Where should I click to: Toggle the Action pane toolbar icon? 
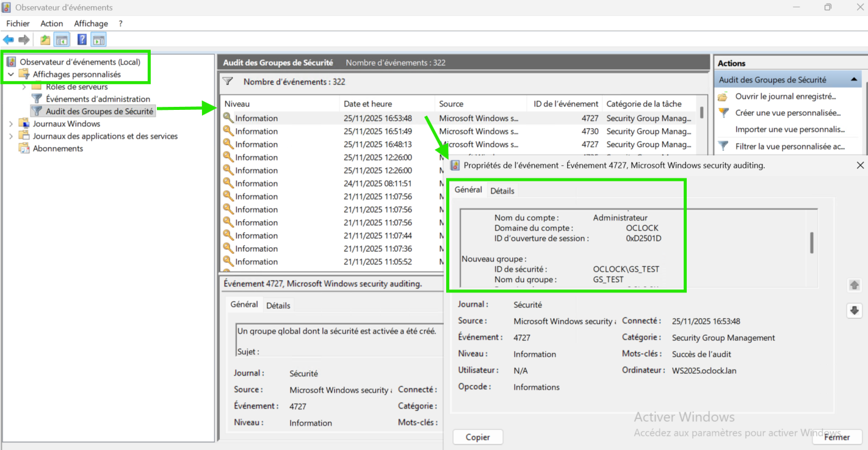point(99,40)
